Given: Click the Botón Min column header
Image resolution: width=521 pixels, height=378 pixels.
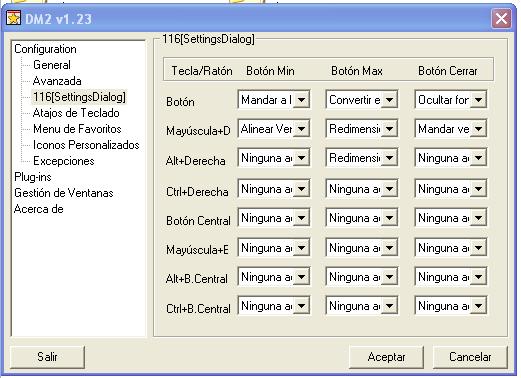Looking at the screenshot, I should point(270,71).
